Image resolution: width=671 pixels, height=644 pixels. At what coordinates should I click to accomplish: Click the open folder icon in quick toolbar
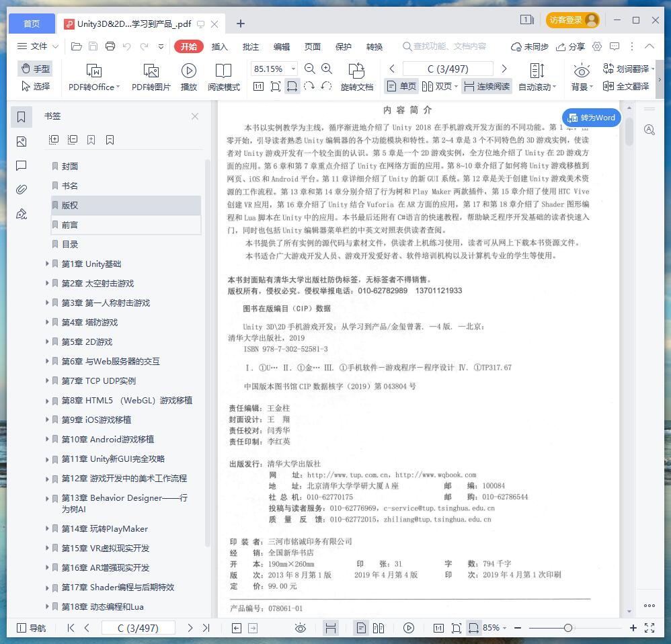[76, 46]
